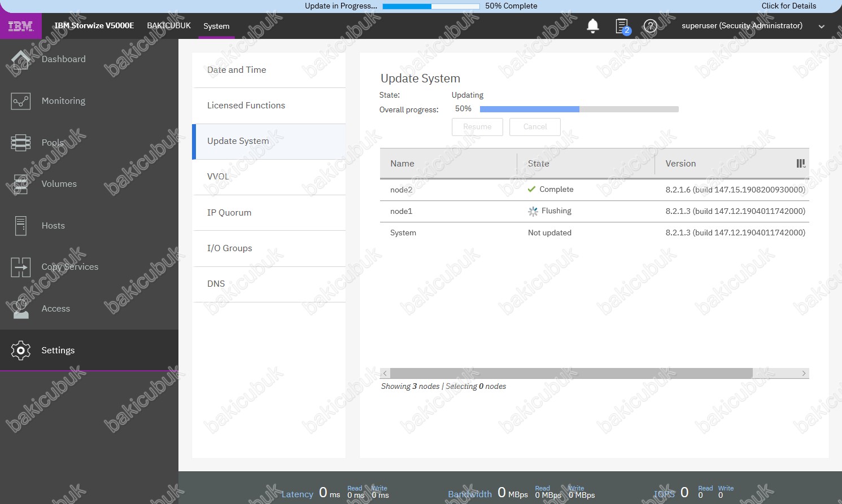Click the BAKICUBUK system name
Viewport: 842px width, 504px height.
pos(169,26)
